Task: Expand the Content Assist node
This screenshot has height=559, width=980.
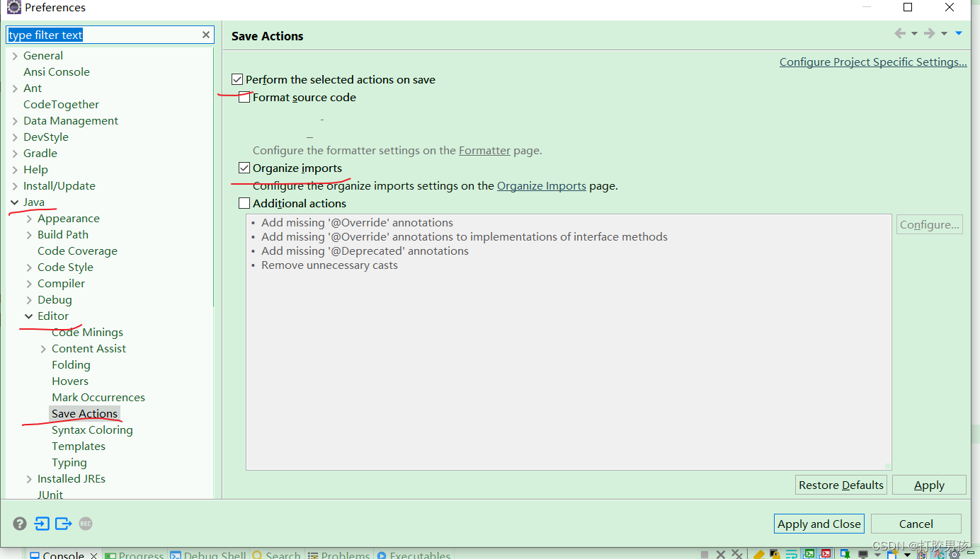Action: (x=43, y=349)
